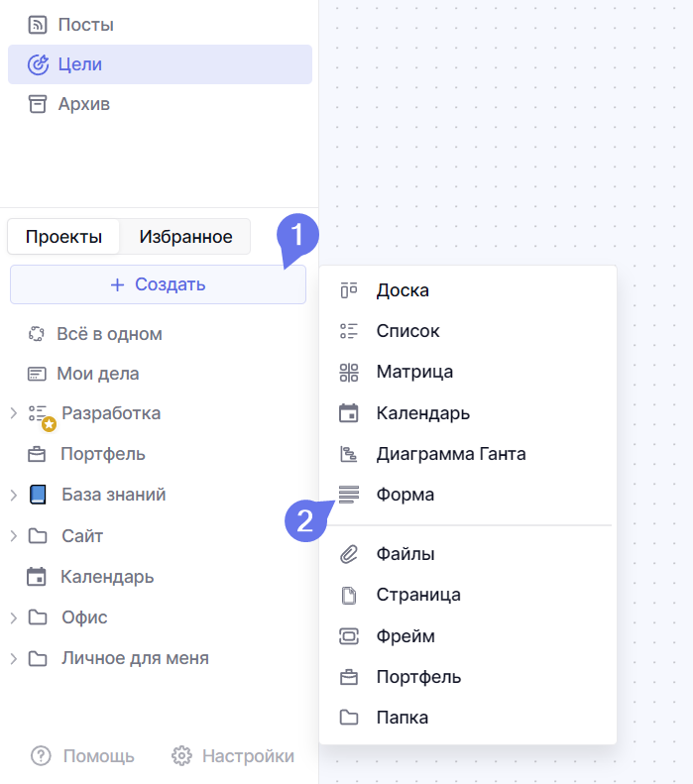Switch to the Проекты tab

click(63, 237)
